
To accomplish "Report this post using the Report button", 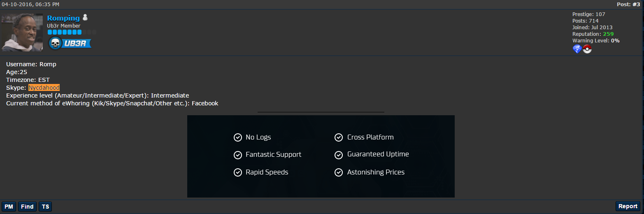I will (x=628, y=207).
